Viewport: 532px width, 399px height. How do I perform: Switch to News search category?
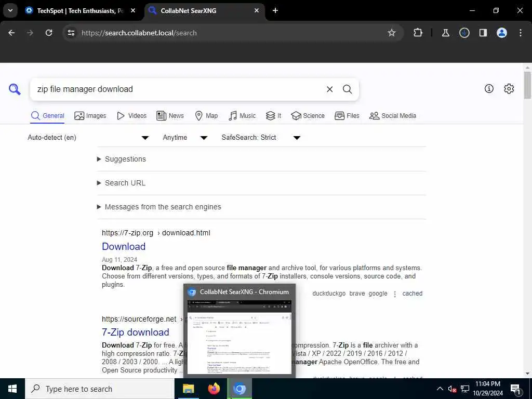click(170, 116)
